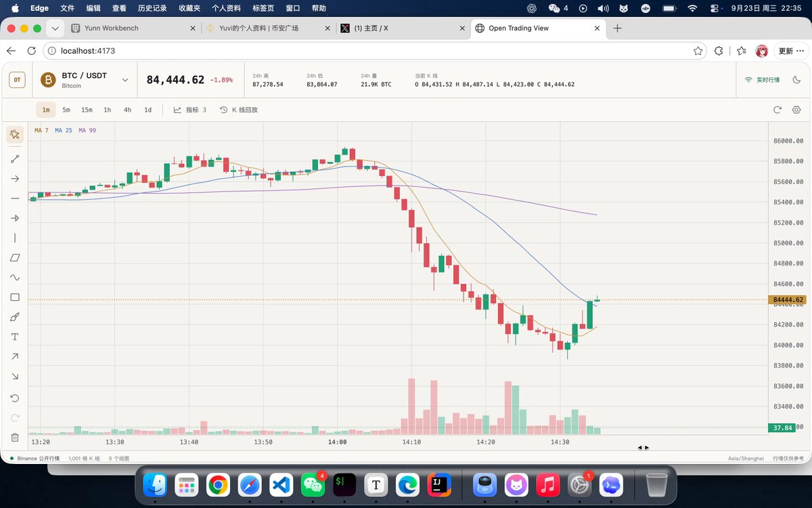
Task: Refresh the chart with reload icon
Action: [777, 110]
